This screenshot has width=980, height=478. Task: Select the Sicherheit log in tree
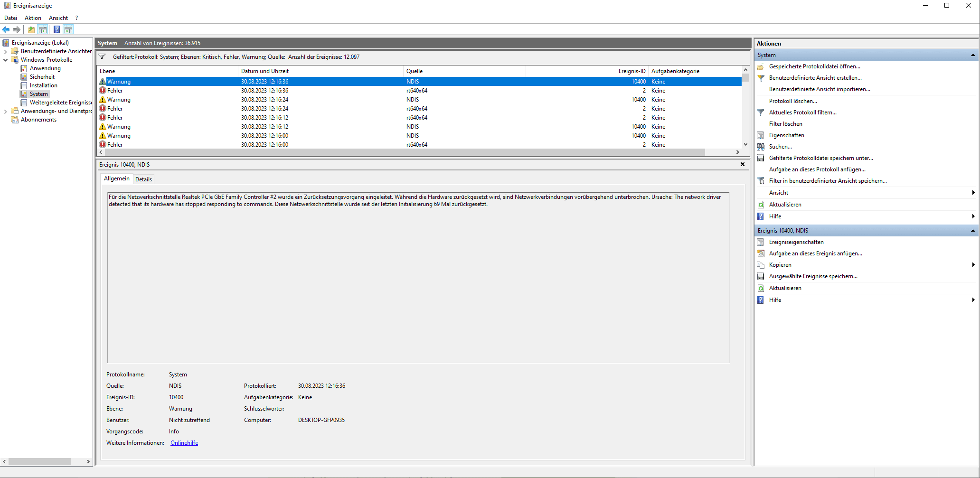pos(42,77)
